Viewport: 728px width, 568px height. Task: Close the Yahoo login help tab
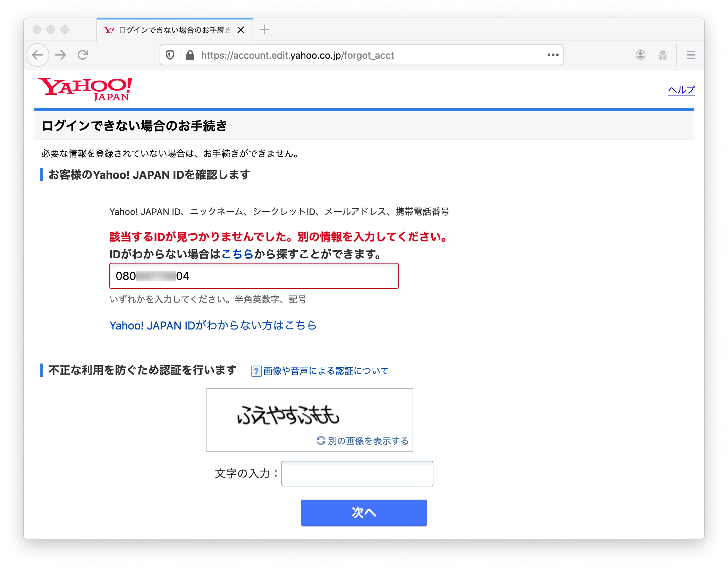pyautogui.click(x=241, y=30)
